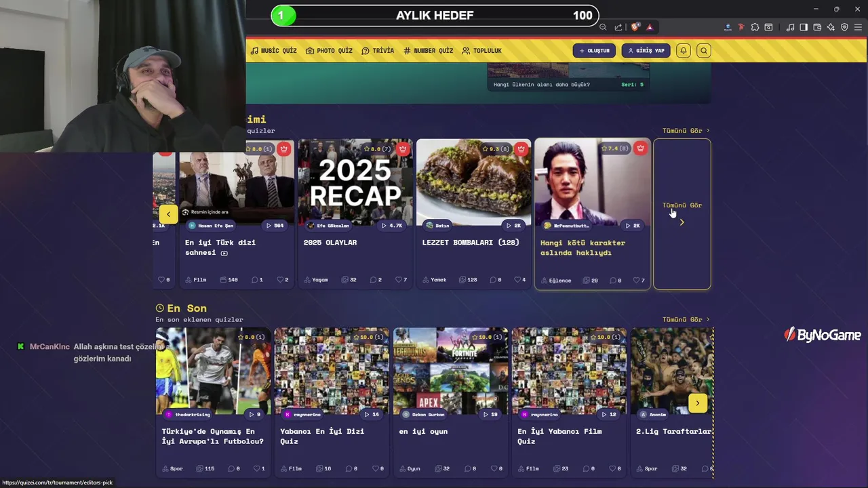Click the 4.7K play count on 2025 OLAYLAR
This screenshot has height=488, width=868.
392,226
